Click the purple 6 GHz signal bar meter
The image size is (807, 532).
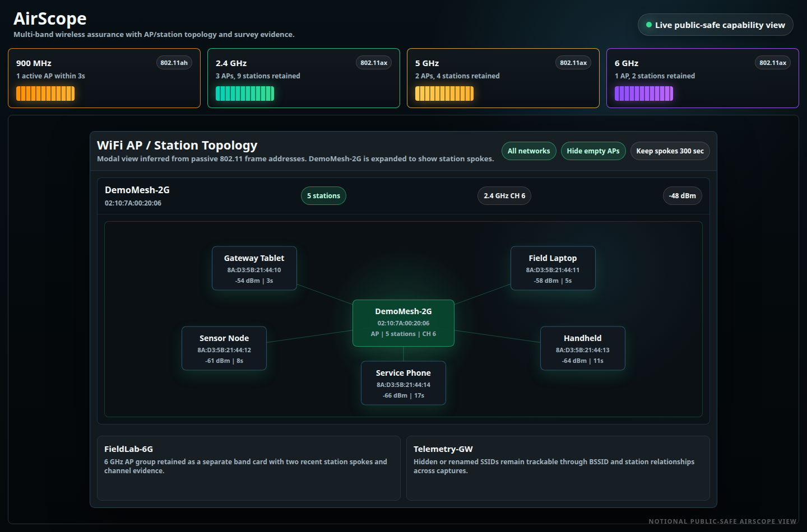point(644,94)
